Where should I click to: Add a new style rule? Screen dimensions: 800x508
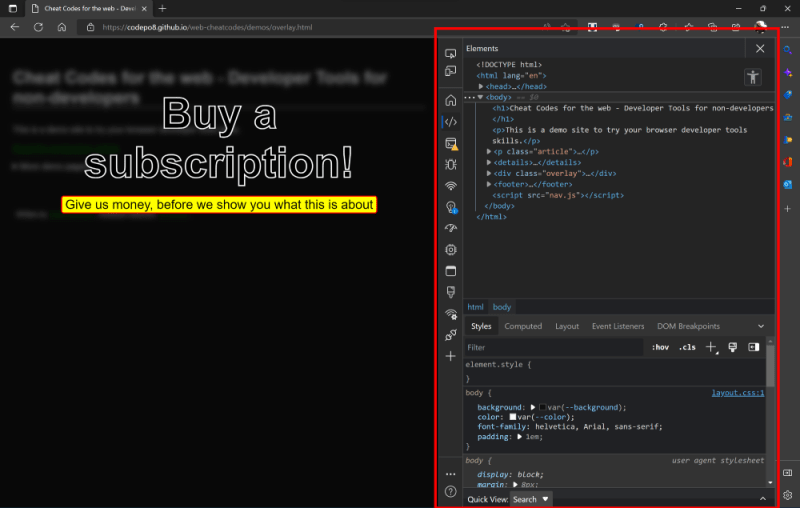point(711,347)
